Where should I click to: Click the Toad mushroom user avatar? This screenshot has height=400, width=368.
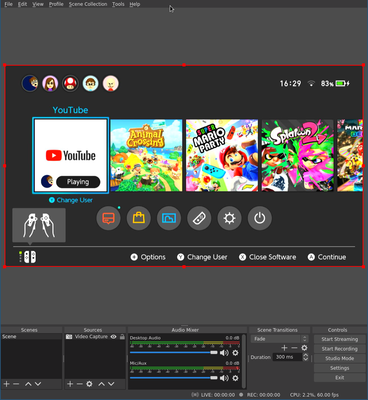pyautogui.click(x=70, y=83)
